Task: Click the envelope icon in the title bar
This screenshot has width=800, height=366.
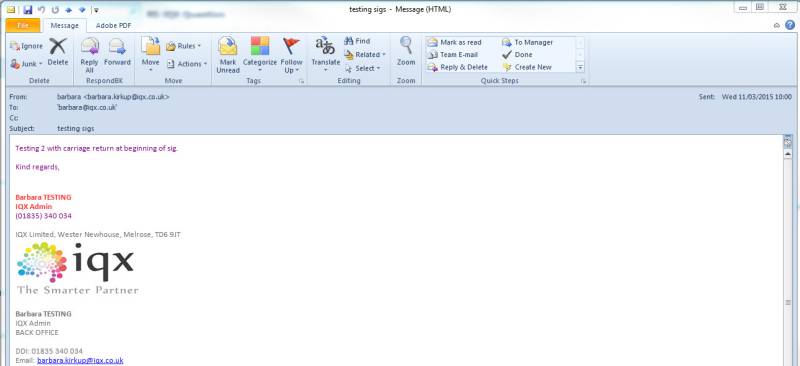Action: (11, 9)
